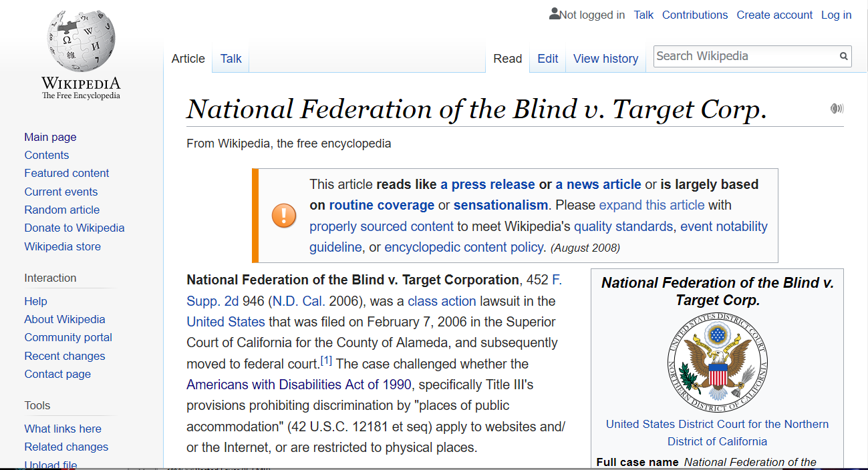Open Contents in the sidebar
This screenshot has height=470, width=868.
[x=47, y=155]
